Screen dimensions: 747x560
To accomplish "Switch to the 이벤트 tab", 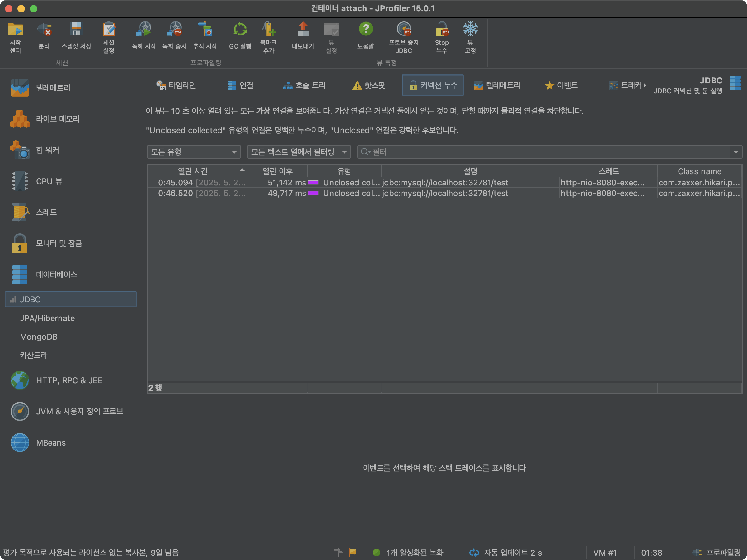I will coord(561,86).
